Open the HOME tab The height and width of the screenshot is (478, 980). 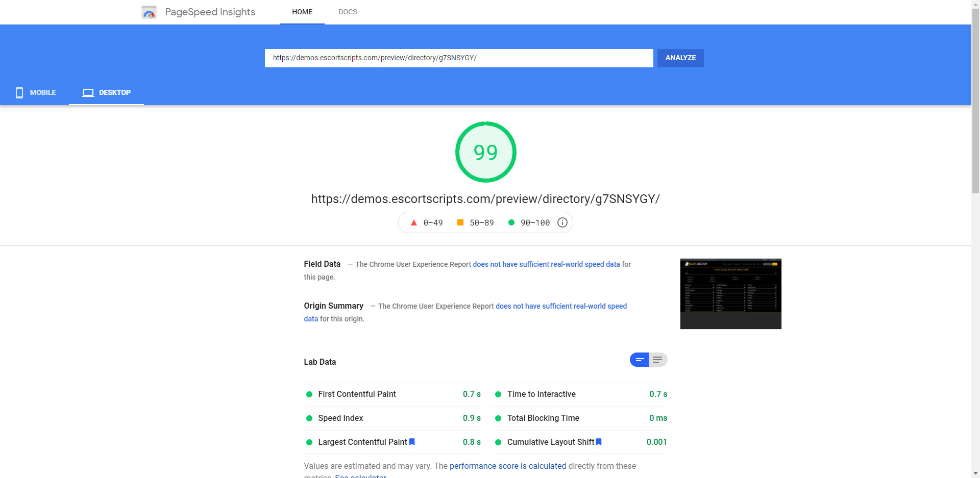pyautogui.click(x=302, y=12)
